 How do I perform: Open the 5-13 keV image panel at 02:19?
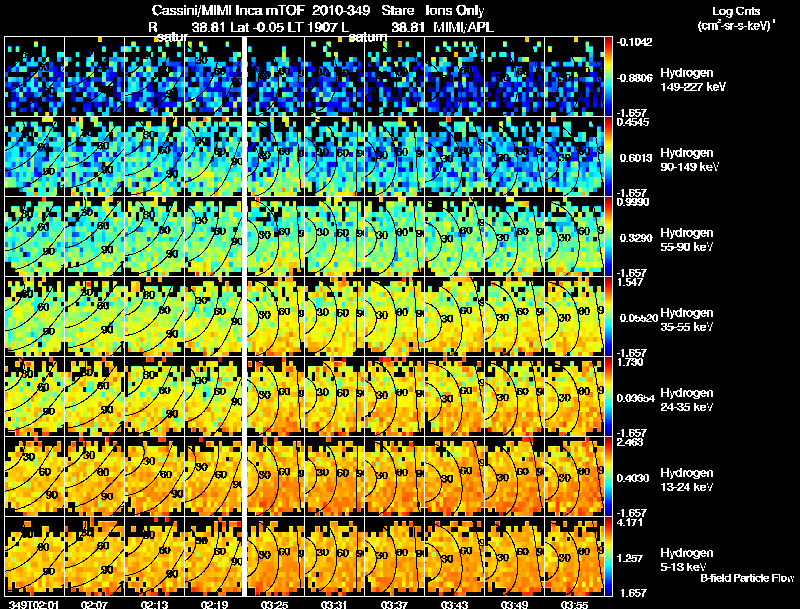214,557
